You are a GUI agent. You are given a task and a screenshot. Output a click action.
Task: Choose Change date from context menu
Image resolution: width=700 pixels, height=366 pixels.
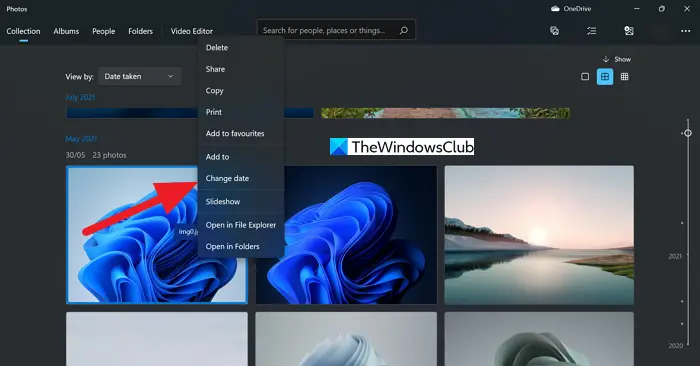tap(241, 178)
